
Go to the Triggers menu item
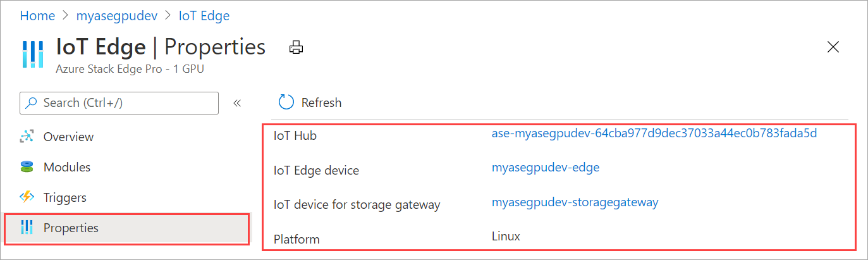point(64,197)
